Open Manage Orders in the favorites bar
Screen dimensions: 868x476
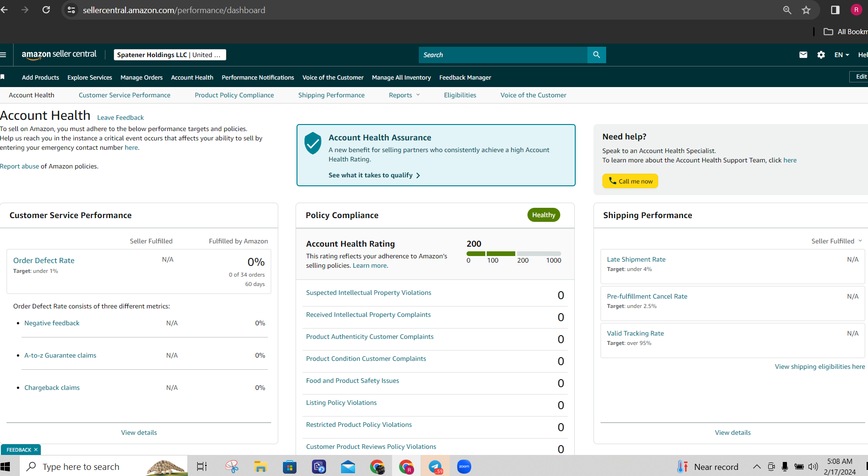[141, 77]
